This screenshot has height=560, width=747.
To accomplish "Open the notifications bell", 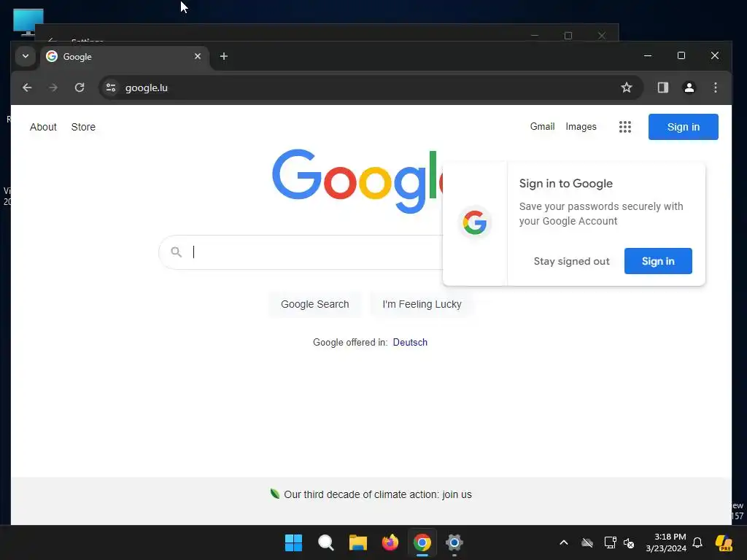I will (x=697, y=542).
